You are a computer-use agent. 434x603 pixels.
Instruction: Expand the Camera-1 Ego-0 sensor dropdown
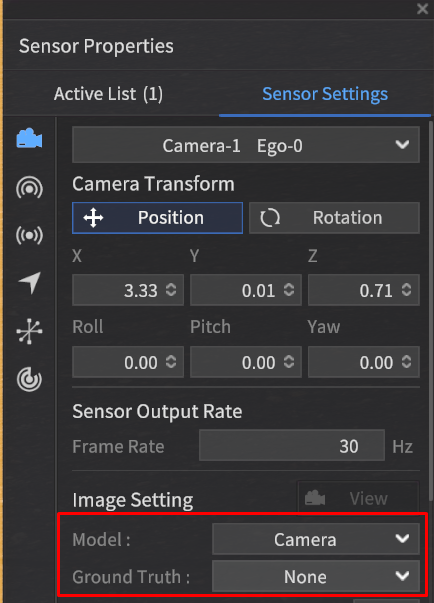coord(246,145)
